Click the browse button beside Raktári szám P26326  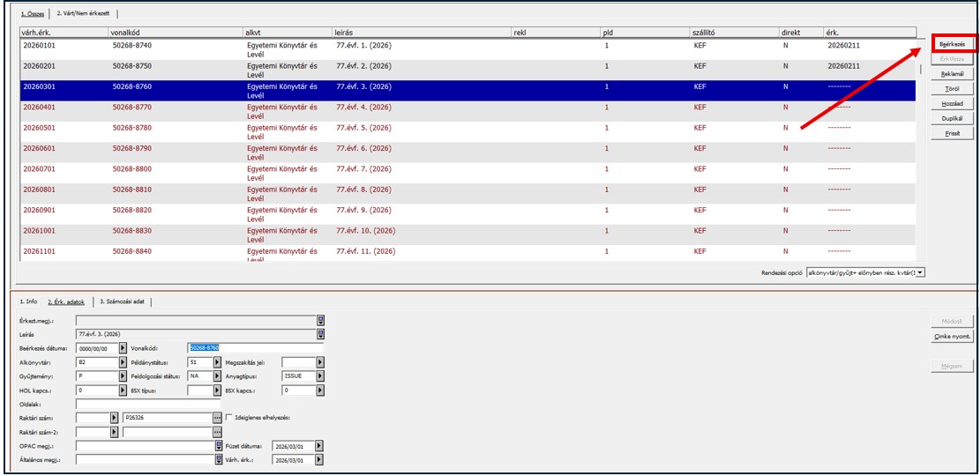pos(218,418)
